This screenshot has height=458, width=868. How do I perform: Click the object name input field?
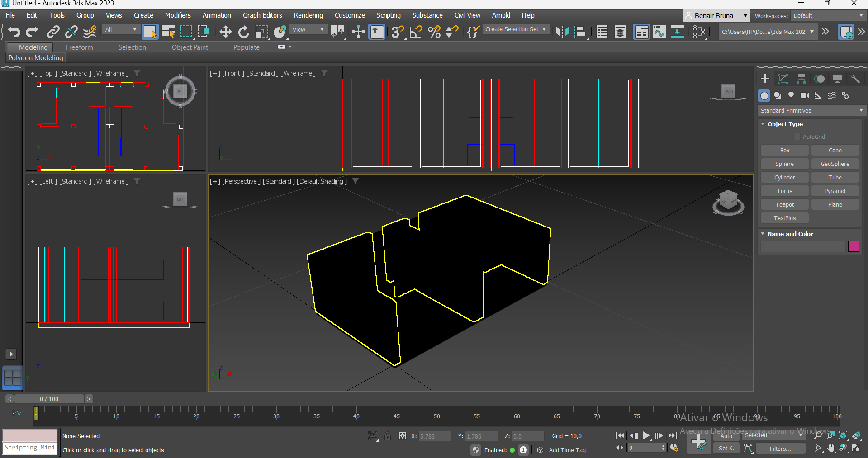(803, 246)
